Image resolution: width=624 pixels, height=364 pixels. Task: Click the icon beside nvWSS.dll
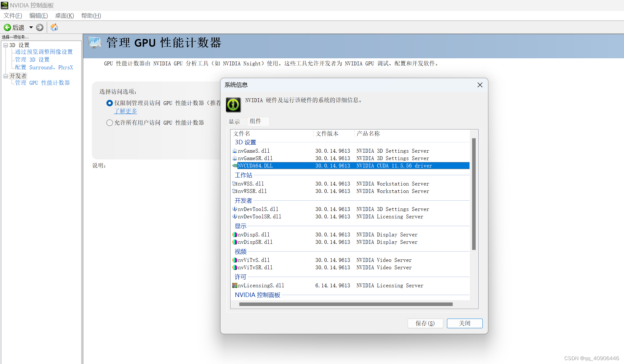click(235, 184)
